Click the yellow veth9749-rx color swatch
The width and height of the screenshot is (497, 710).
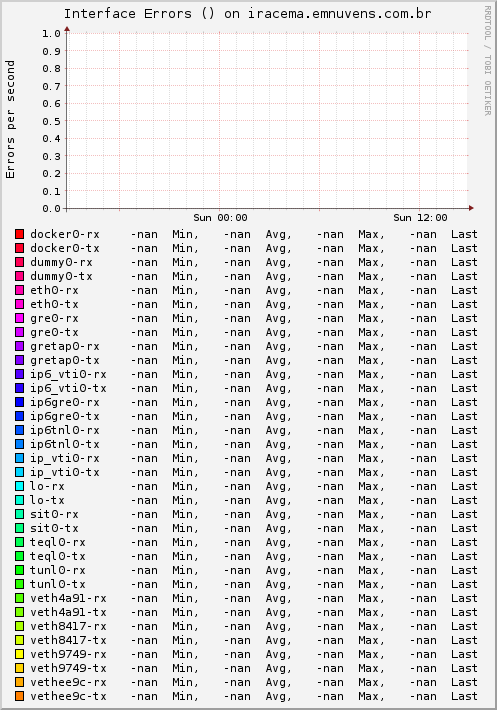19,654
